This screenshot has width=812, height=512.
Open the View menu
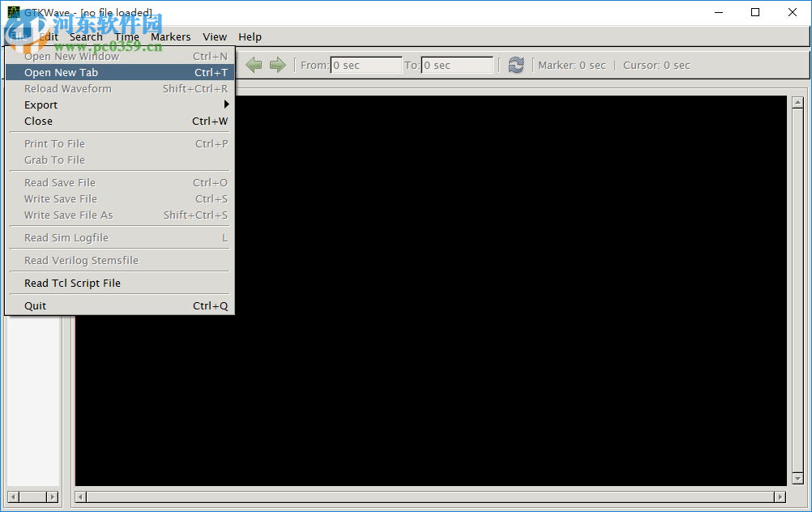(215, 36)
